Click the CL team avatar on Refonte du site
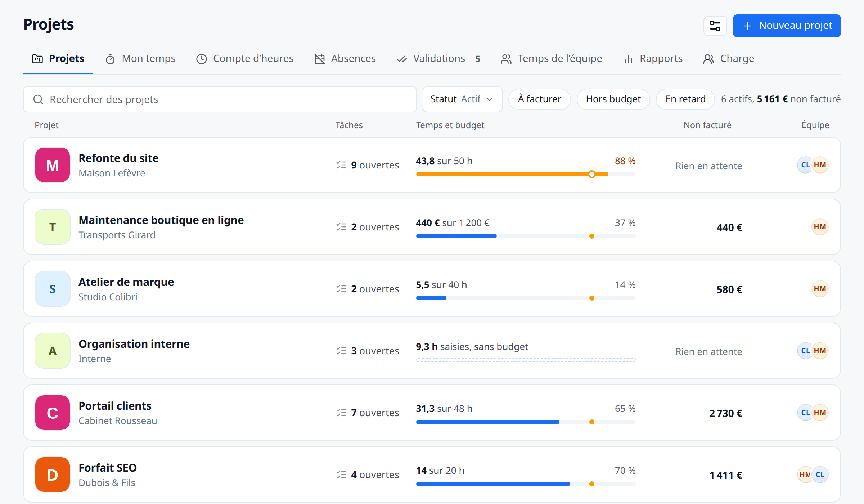This screenshot has width=864, height=504. (805, 165)
